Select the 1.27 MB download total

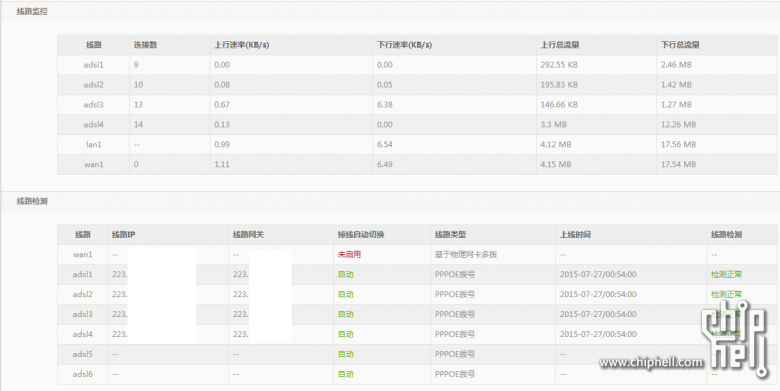677,104
